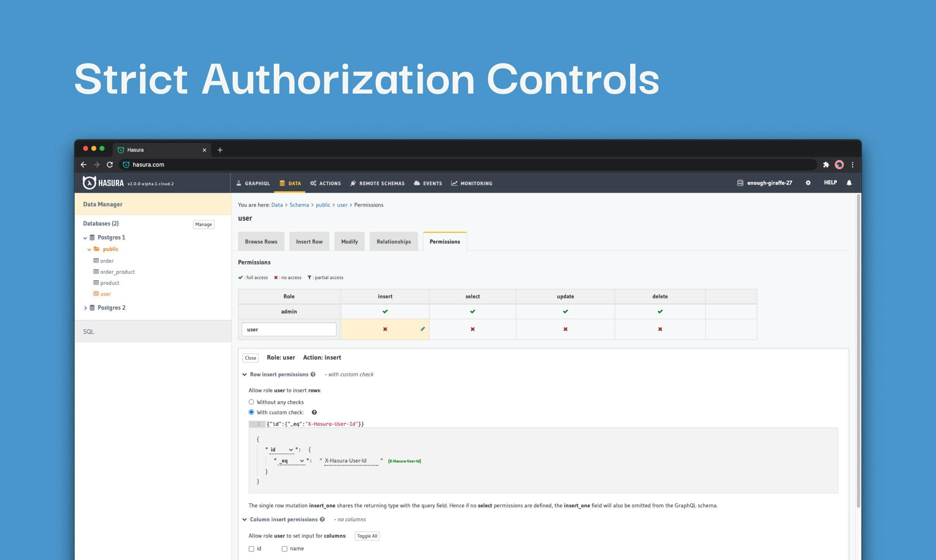Open the Remote Schemas tab
The image size is (936, 560).
(377, 183)
